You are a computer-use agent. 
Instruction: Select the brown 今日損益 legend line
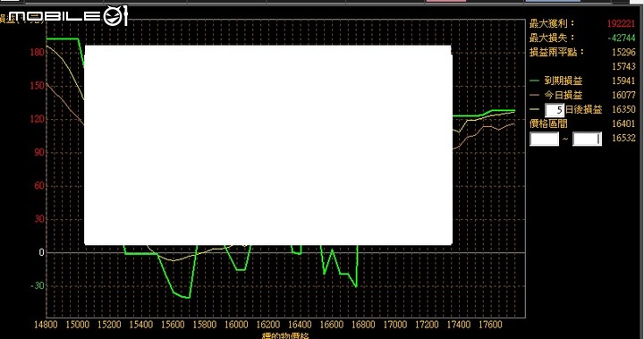(x=534, y=95)
